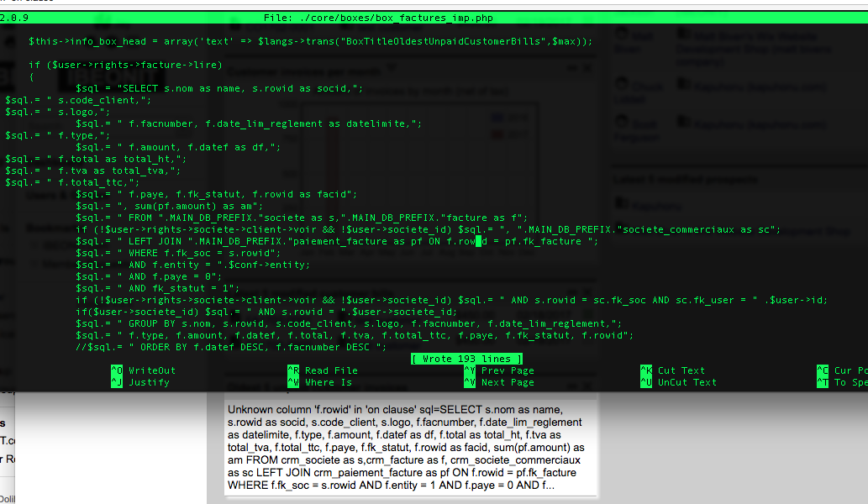Image resolution: width=868 pixels, height=504 pixels.
Task: Click the ^U UnCut Text shortcut
Action: [679, 382]
